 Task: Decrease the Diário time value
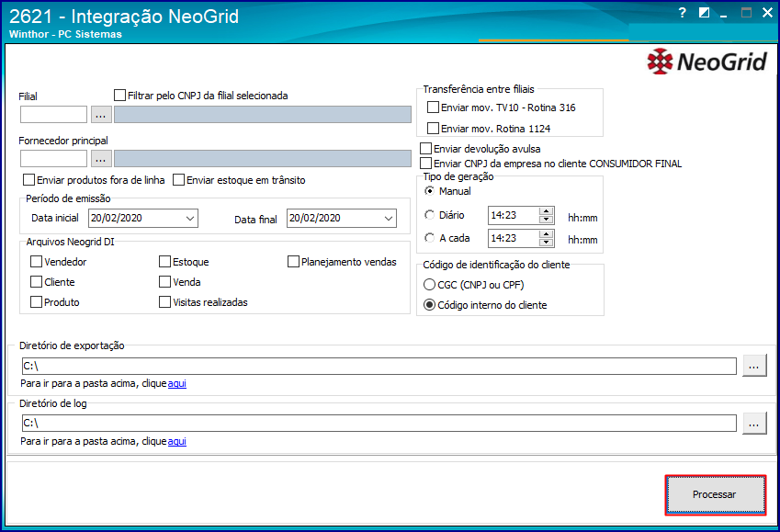547,220
